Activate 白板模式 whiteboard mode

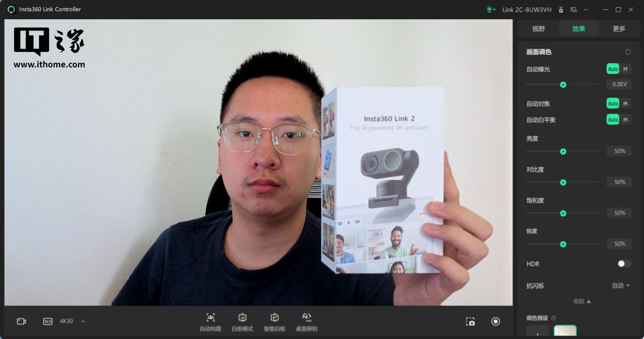coord(242,322)
